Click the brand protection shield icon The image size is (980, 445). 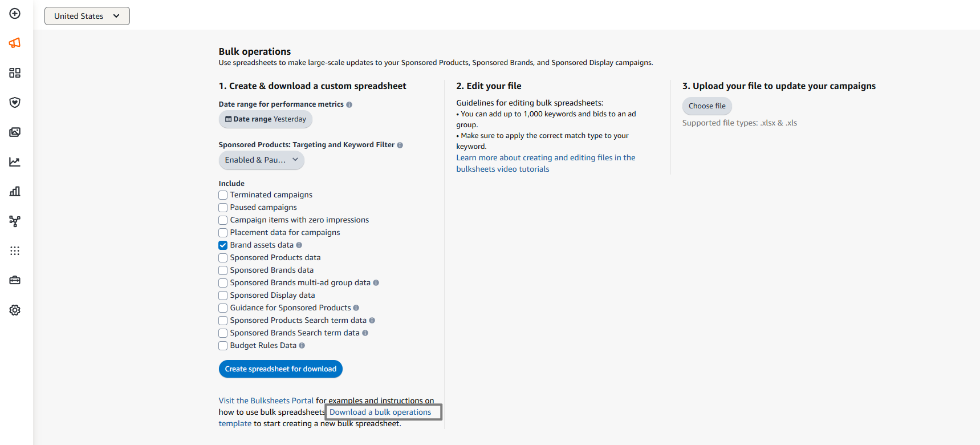pos(14,102)
